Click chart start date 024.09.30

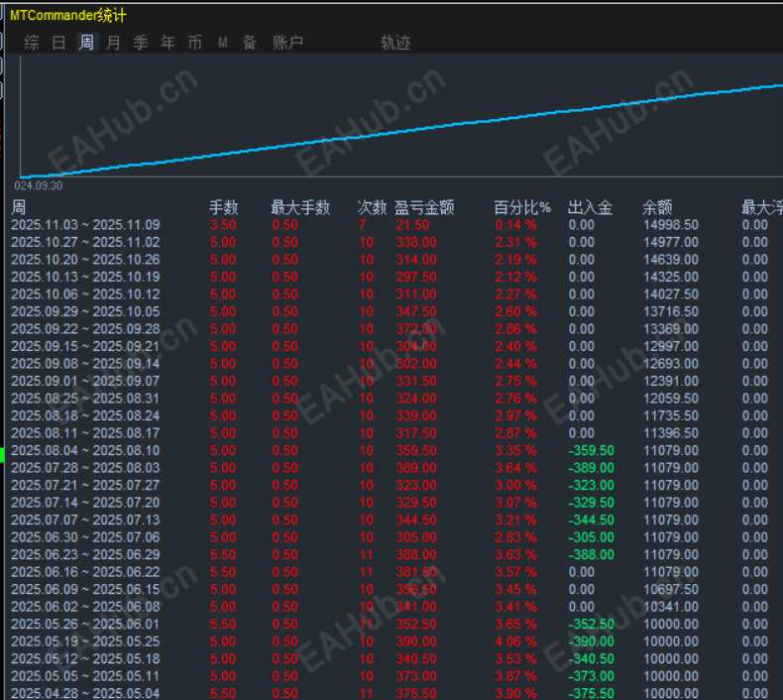coord(39,185)
